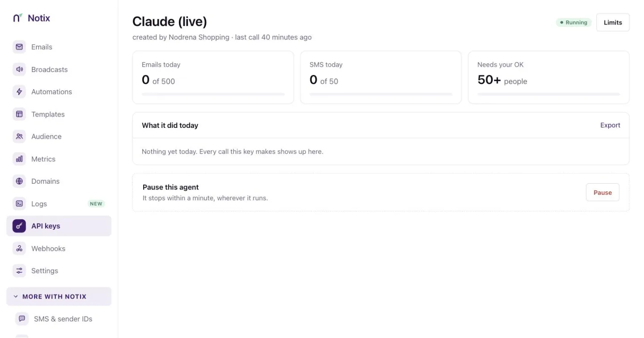Viewport: 644px width, 338px height.
Task: Click the Automations lightning bolt icon
Action: coord(19,92)
